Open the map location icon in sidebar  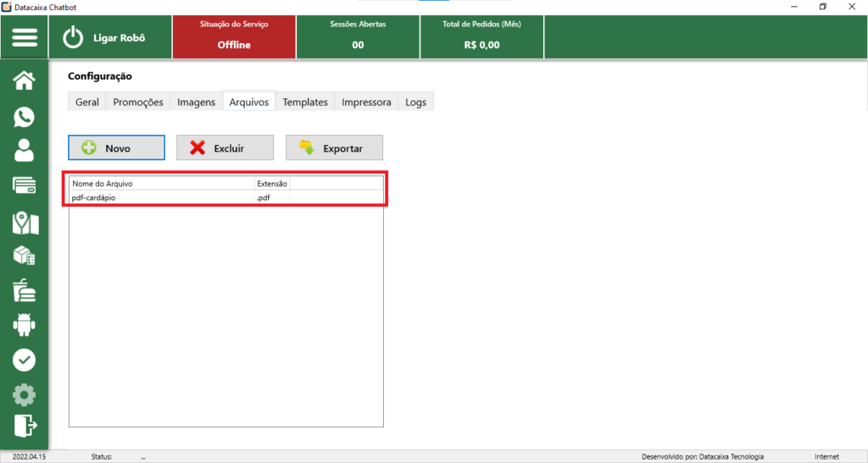(25, 222)
